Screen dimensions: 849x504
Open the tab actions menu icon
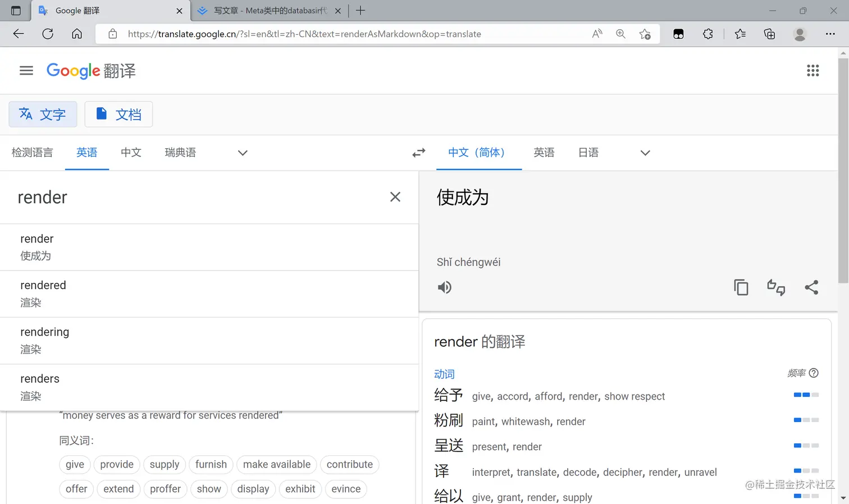point(16,11)
